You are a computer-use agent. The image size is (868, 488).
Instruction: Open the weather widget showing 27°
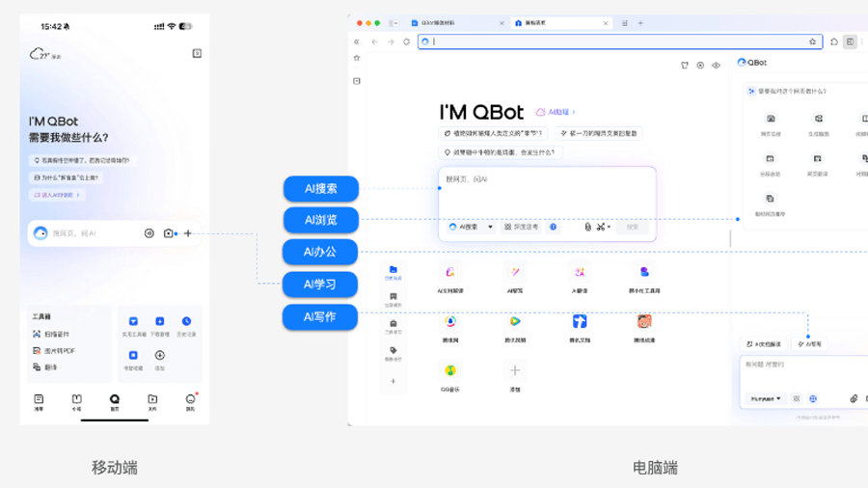44,54
